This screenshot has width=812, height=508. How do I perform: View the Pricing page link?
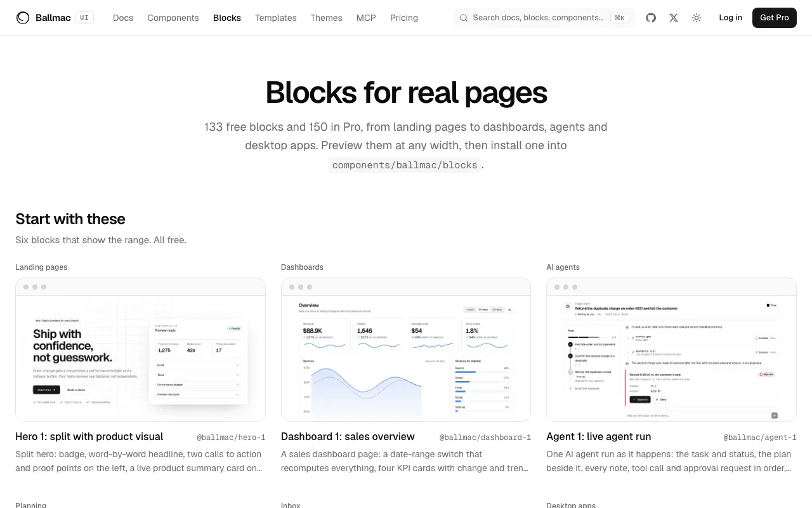(x=404, y=18)
